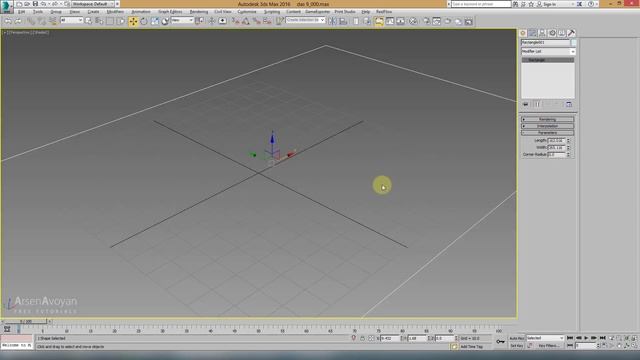This screenshot has width=640, height=360.
Task: Open the Modifiers menu
Action: tap(115, 12)
